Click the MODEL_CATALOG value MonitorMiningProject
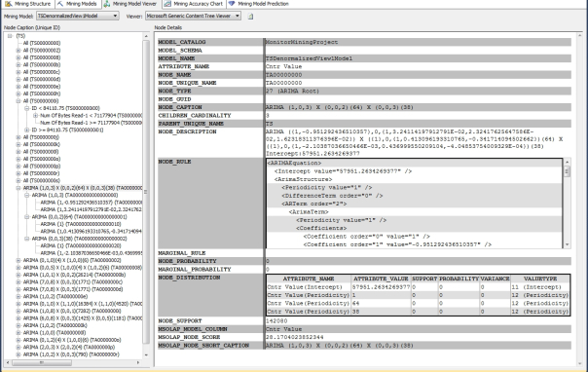 302,42
